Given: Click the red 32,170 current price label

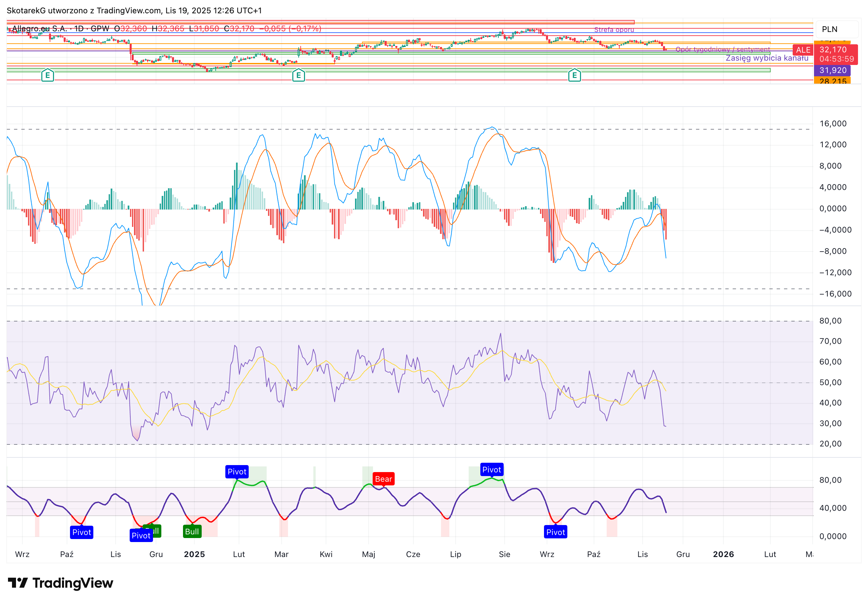Looking at the screenshot, I should point(833,50).
